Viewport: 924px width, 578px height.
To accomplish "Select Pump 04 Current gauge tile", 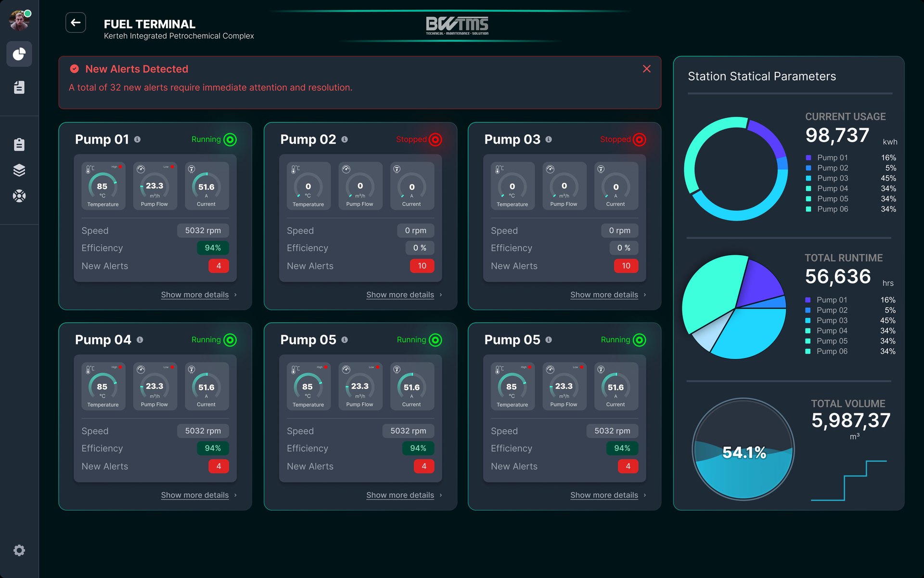I will point(206,386).
